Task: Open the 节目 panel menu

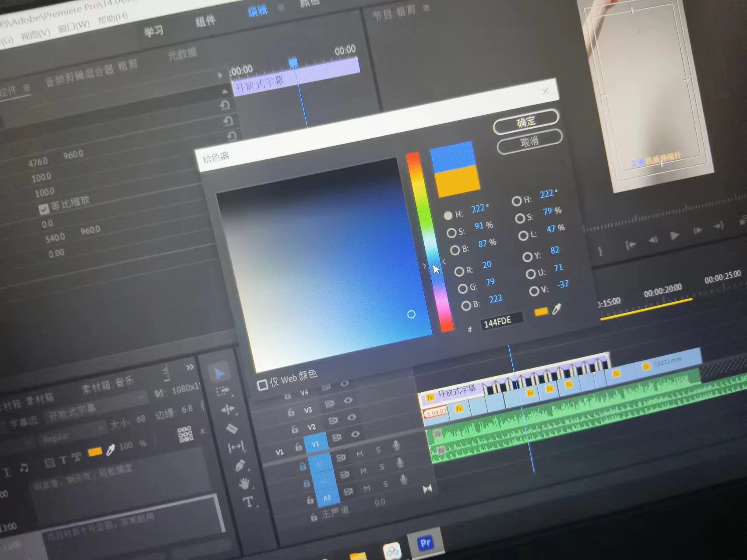Action: coord(426,8)
